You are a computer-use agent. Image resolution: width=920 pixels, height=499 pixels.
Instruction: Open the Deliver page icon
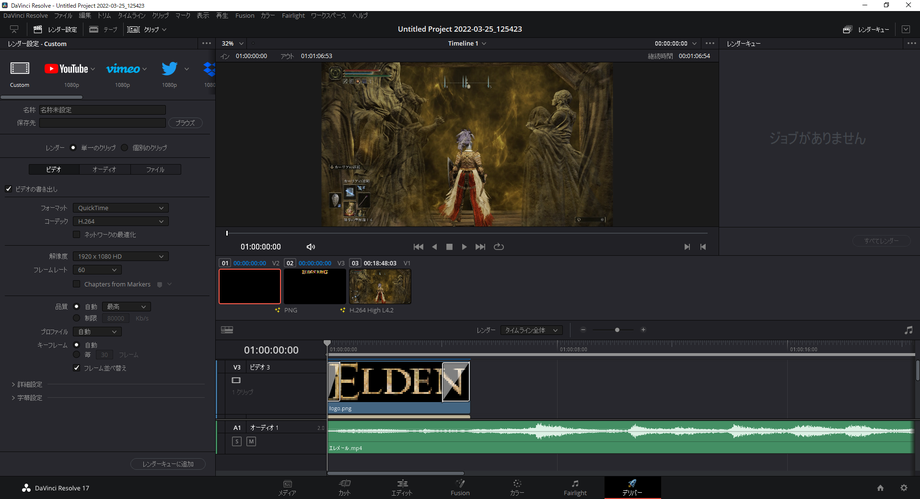(632, 488)
